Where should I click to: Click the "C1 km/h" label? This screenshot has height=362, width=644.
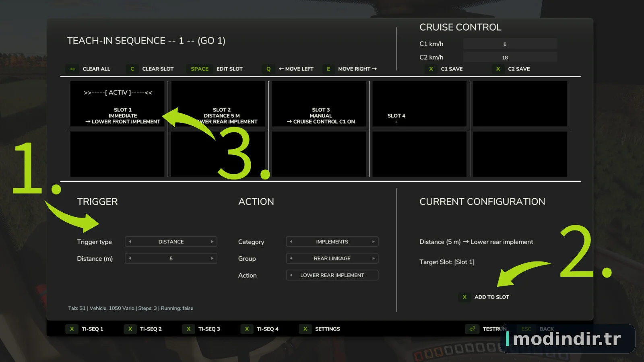pos(431,44)
